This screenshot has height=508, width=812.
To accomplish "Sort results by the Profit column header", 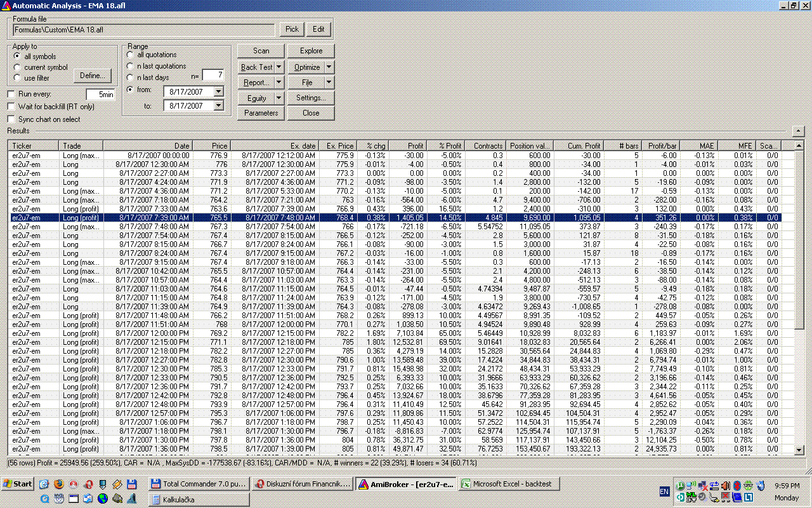I will (x=407, y=146).
